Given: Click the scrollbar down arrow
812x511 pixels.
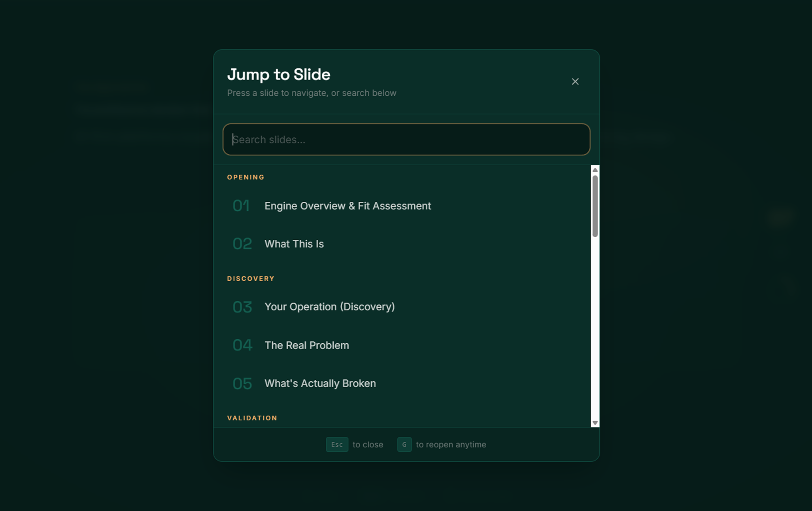Looking at the screenshot, I should coord(595,423).
